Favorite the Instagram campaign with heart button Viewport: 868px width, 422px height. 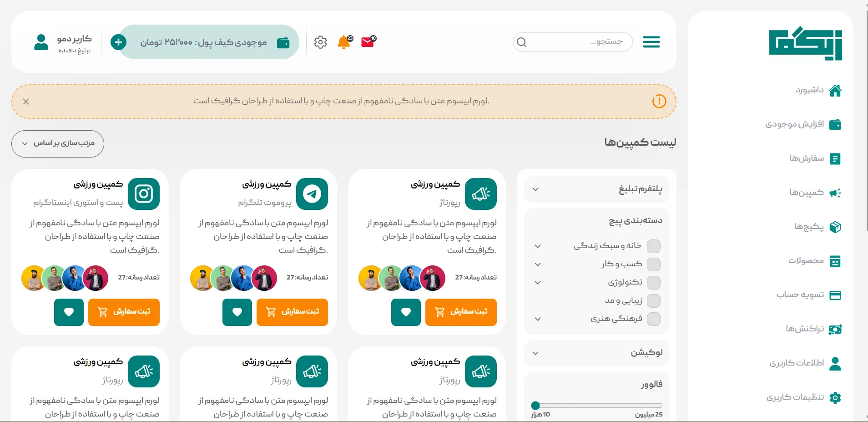coord(69,312)
